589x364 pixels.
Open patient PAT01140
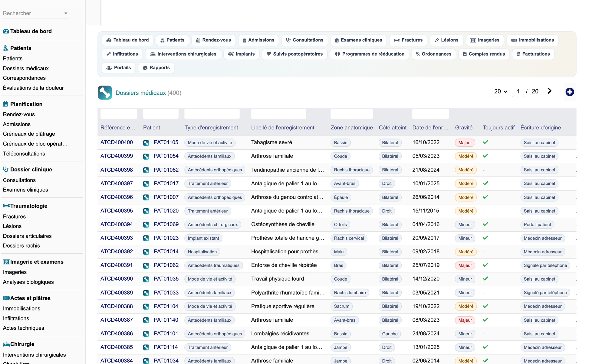166,320
